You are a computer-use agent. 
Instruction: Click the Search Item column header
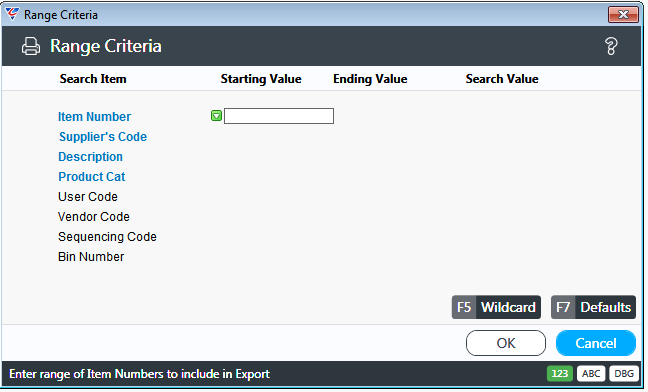[93, 79]
